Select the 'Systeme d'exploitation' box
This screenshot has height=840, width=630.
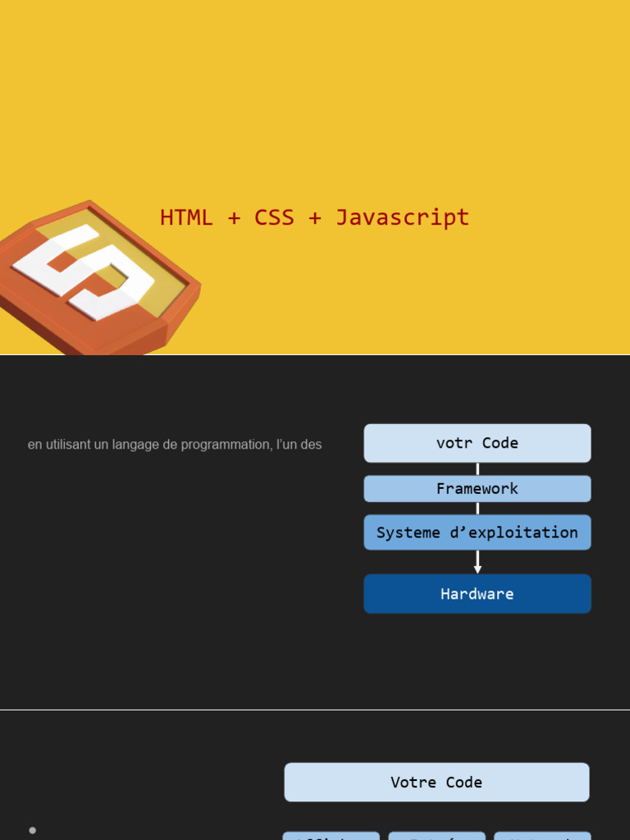coord(477,532)
